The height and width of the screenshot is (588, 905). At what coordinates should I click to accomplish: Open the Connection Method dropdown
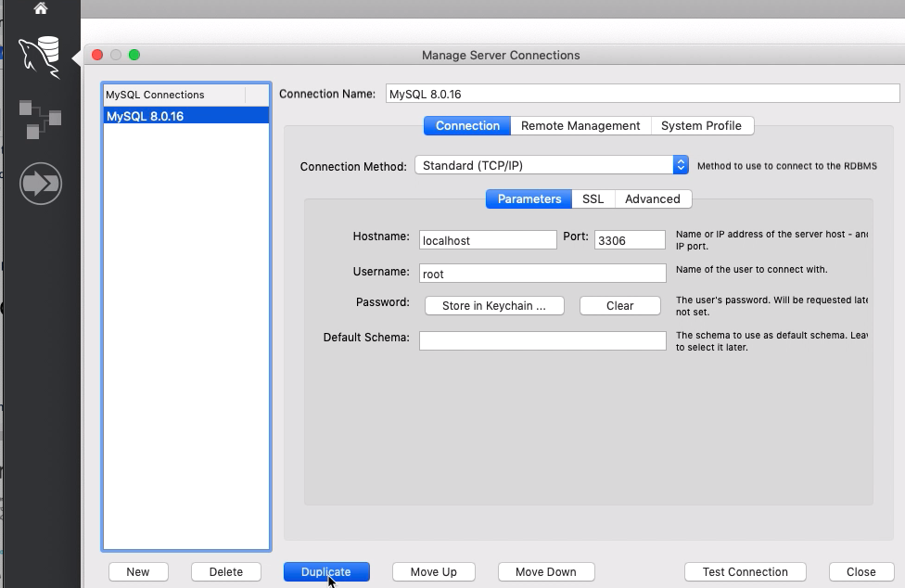coord(552,166)
